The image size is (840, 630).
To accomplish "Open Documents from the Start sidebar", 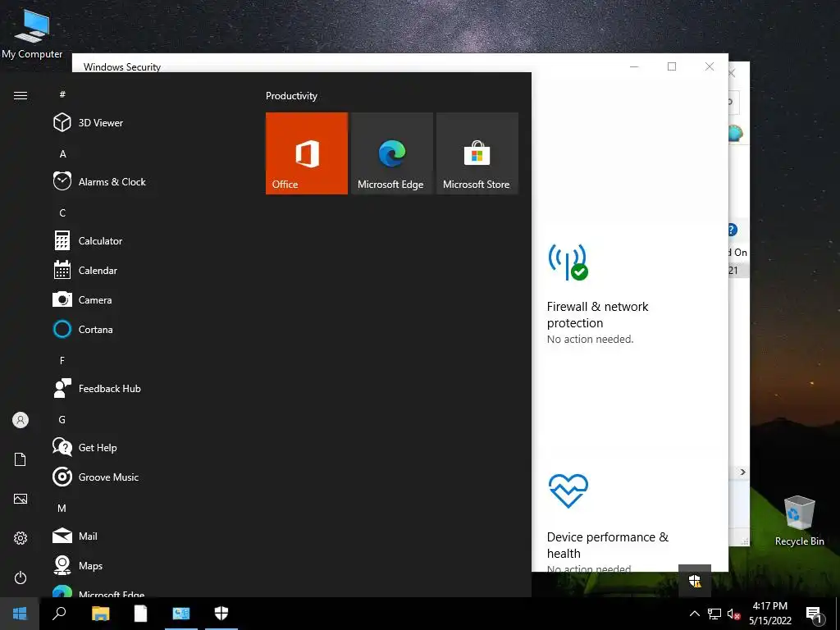I will point(21,459).
